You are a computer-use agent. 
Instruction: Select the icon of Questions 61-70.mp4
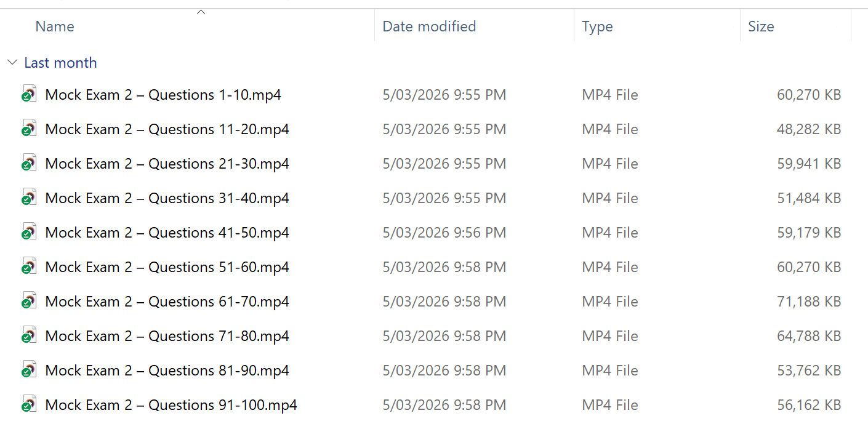click(28, 302)
